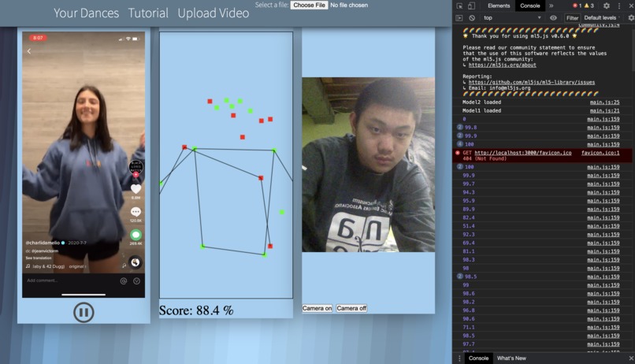Close the bottom console drawer
This screenshot has height=364, width=635.
pyautogui.click(x=631, y=358)
